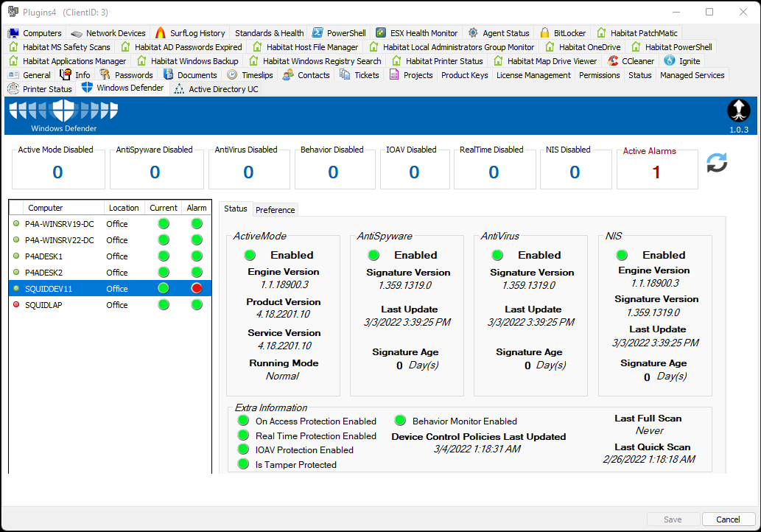Image resolution: width=761 pixels, height=532 pixels.
Task: Sort by the Current column header
Action: click(163, 208)
